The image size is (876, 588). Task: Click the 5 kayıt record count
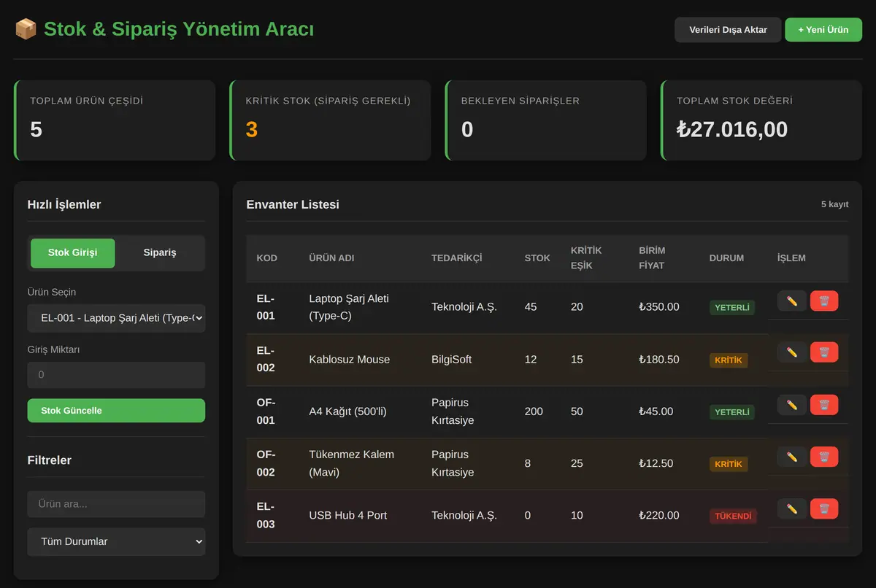pos(835,204)
